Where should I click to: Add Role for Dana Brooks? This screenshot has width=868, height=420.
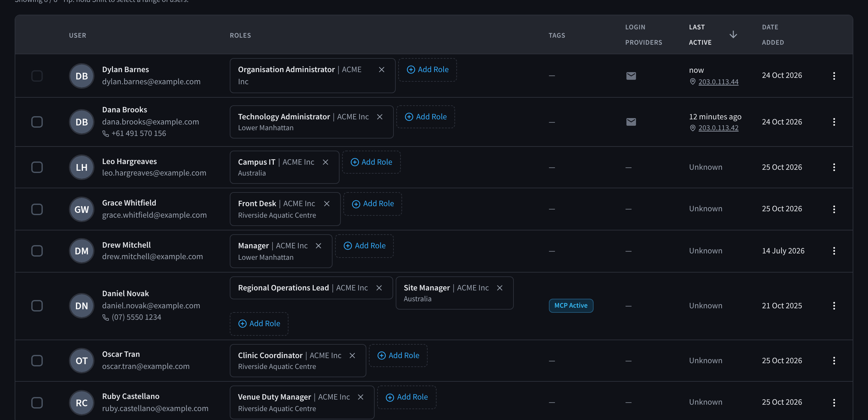click(x=426, y=117)
